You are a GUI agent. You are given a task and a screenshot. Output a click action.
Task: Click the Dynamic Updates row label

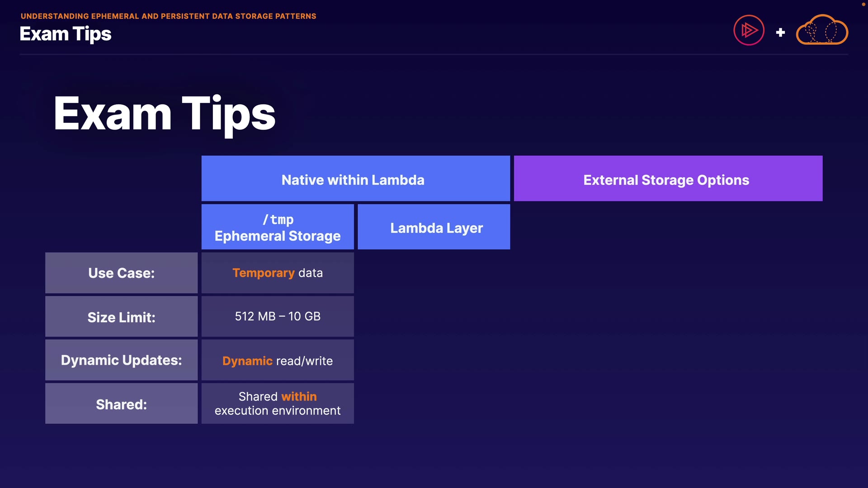pos(121,360)
